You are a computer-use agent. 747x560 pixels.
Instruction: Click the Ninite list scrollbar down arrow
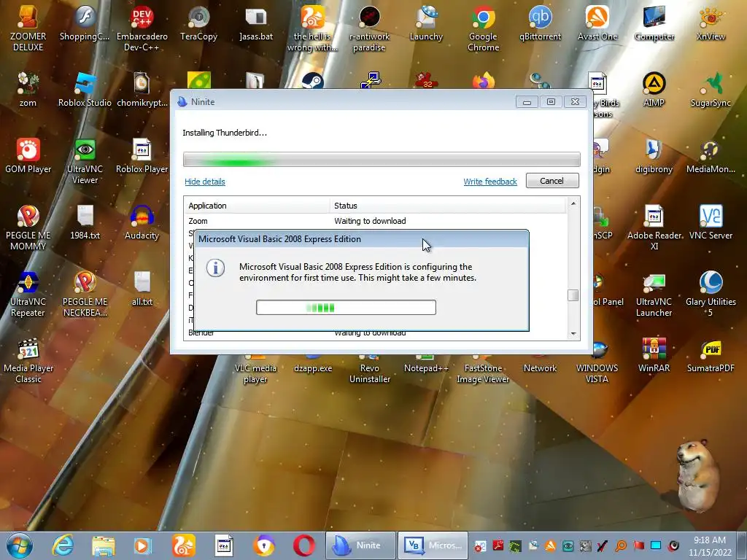click(x=573, y=334)
